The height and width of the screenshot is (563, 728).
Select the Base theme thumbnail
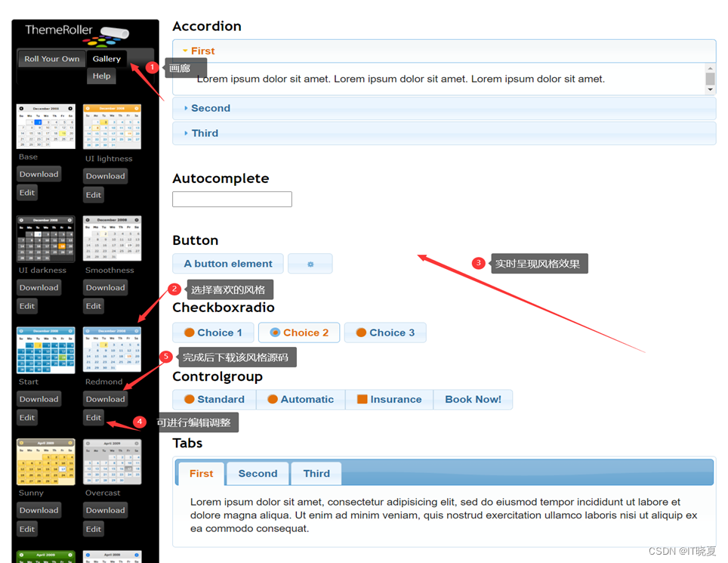pyautogui.click(x=46, y=126)
